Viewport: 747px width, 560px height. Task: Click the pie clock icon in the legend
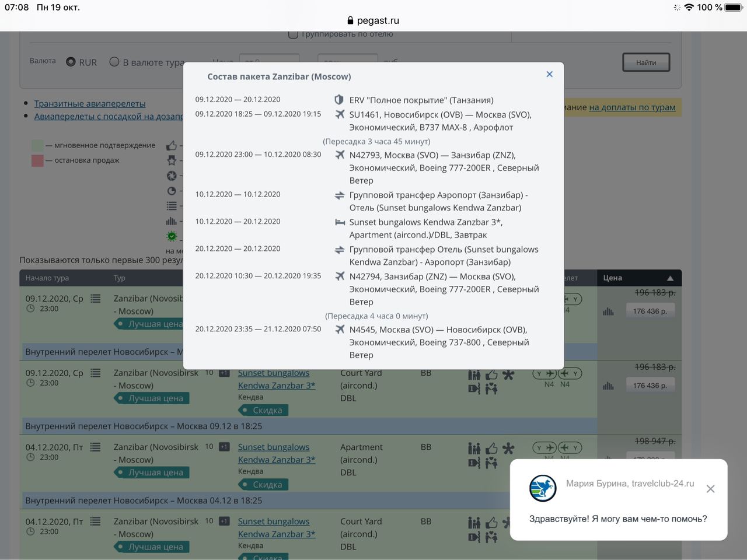(x=172, y=191)
